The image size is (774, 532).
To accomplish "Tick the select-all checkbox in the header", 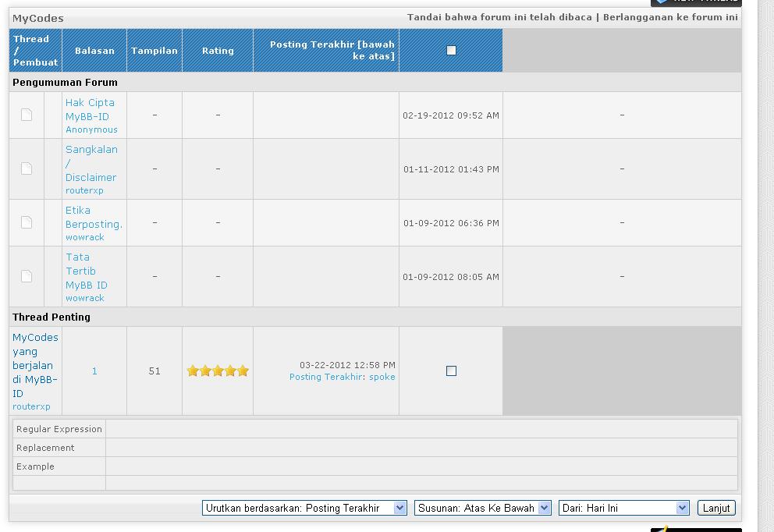I will 451,51.
